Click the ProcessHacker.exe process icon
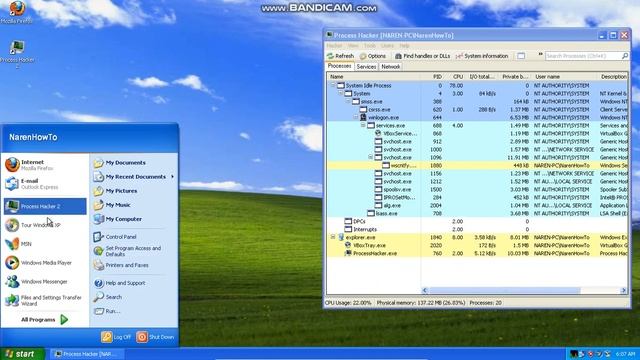The width and height of the screenshot is (640, 360). [x=348, y=253]
